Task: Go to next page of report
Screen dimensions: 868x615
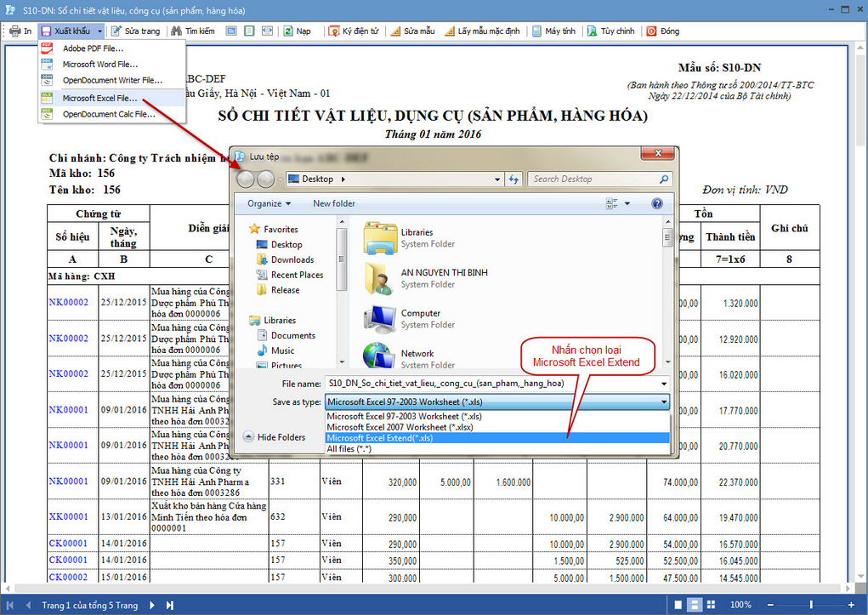Action: (151, 605)
